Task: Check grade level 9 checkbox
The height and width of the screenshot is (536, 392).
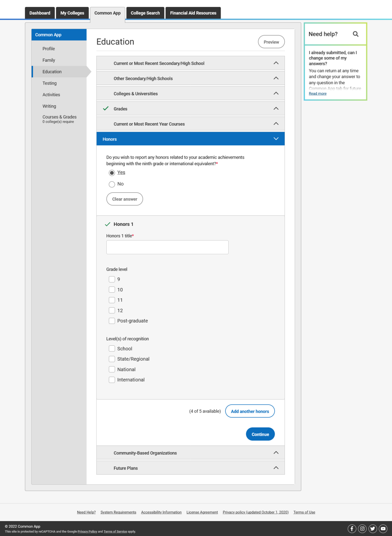Action: (112, 279)
